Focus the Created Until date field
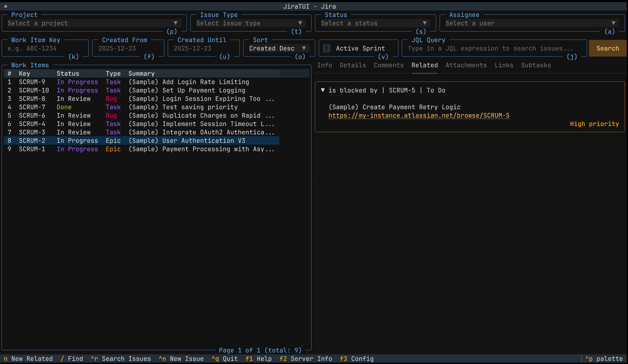This screenshot has width=628, height=364. pos(204,48)
